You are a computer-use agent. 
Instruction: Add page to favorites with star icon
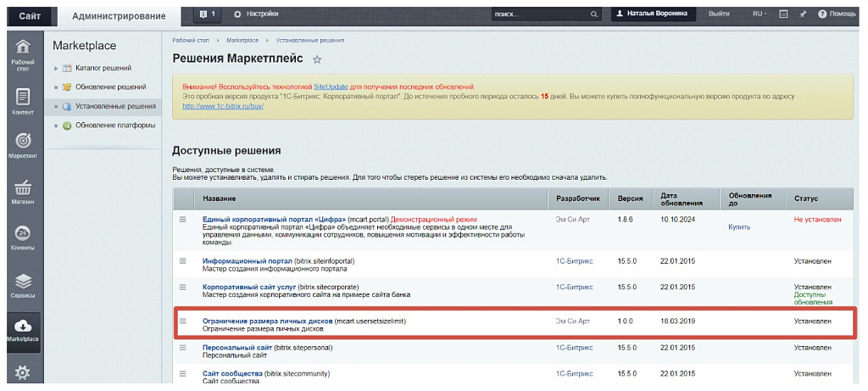point(317,59)
